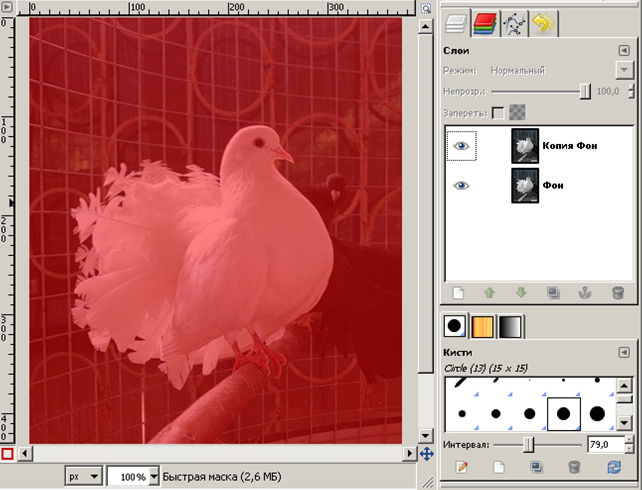Image resolution: width=642 pixels, height=490 pixels.
Task: Open the Undo History tab
Action: click(x=544, y=23)
